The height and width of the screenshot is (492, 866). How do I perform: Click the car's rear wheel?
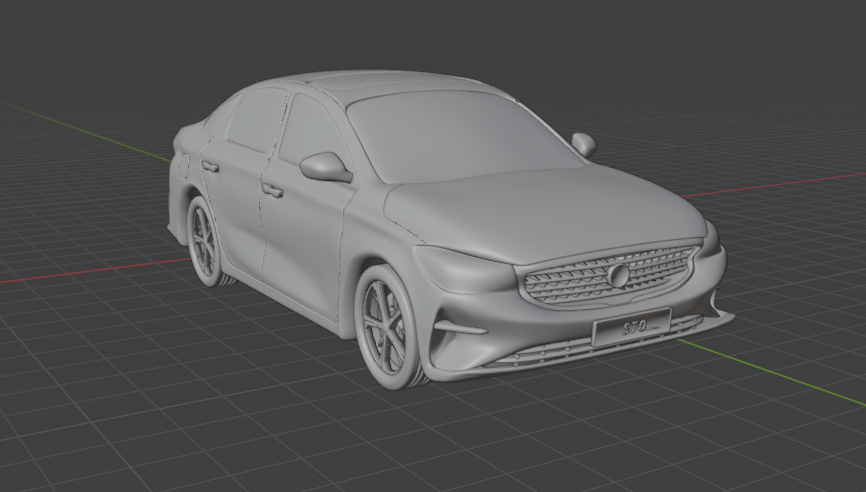[x=205, y=242]
